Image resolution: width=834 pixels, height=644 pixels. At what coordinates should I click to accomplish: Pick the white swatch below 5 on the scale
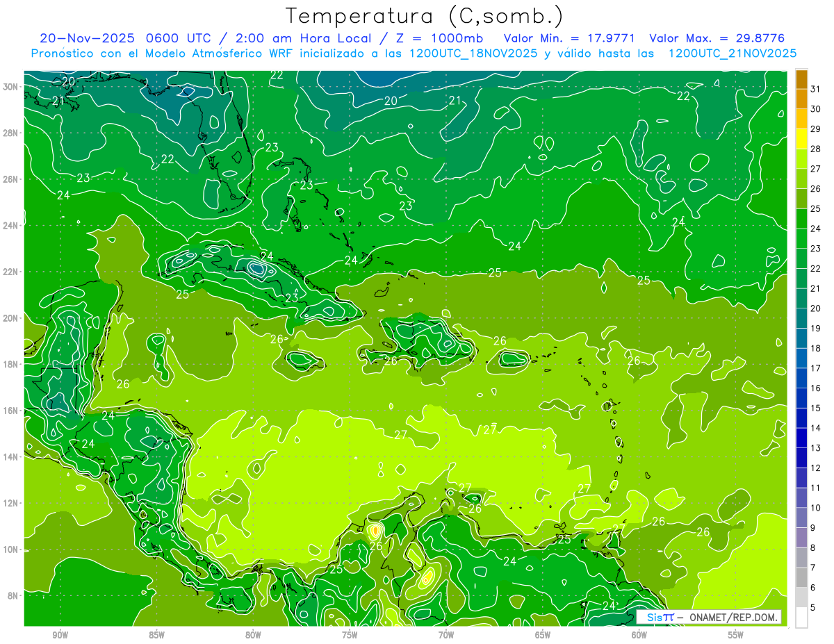pos(801,618)
